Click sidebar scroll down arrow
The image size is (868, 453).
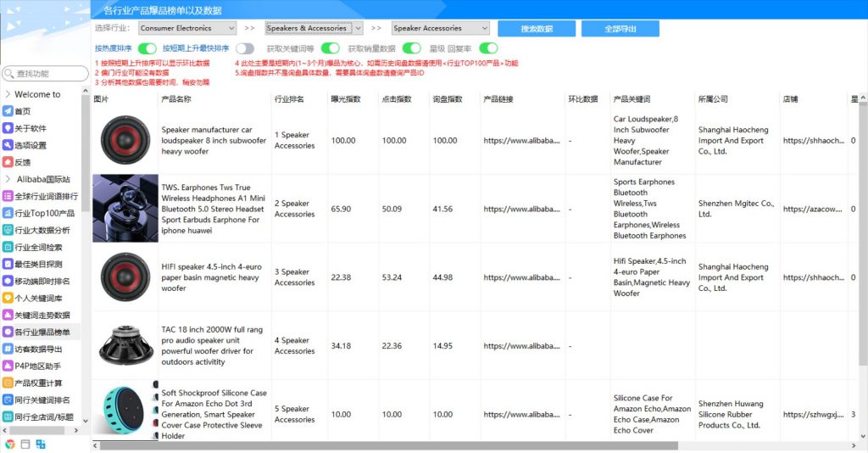point(86,421)
